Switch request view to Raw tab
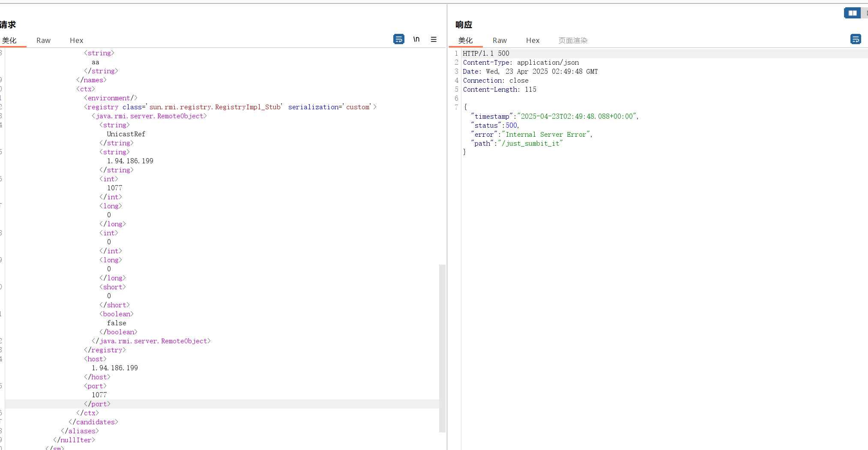The image size is (868, 450). [x=43, y=40]
